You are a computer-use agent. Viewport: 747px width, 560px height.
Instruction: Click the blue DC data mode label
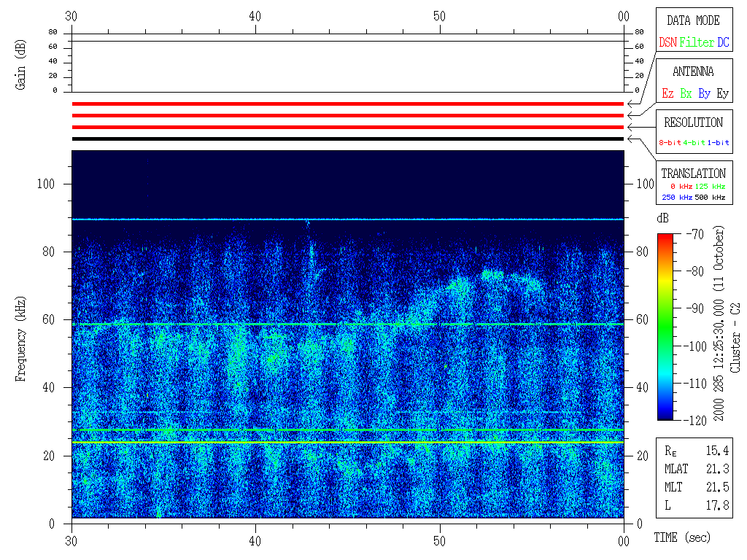(x=723, y=43)
